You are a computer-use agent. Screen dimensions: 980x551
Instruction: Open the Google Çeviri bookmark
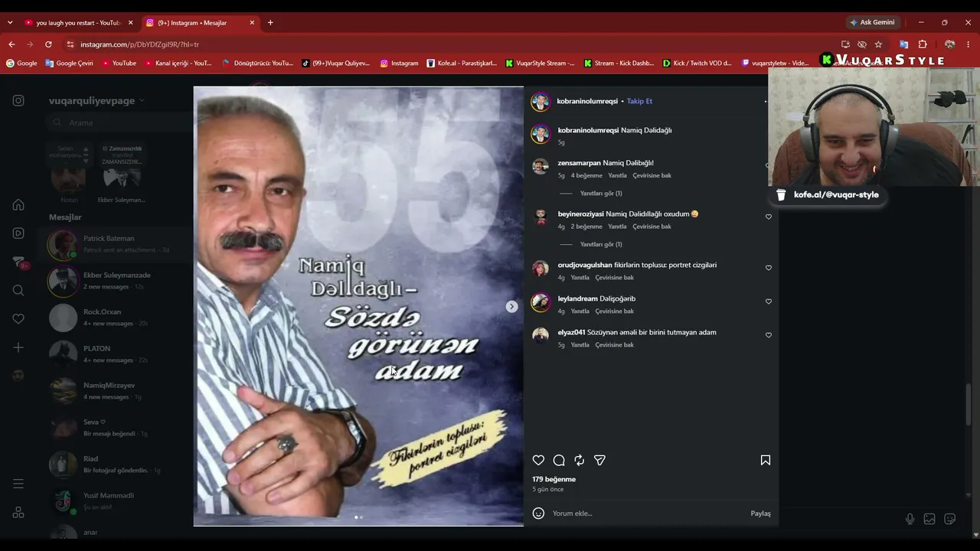click(68, 63)
